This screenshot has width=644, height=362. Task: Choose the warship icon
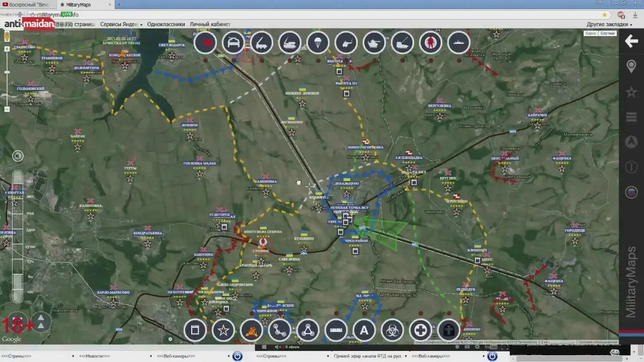(x=458, y=43)
